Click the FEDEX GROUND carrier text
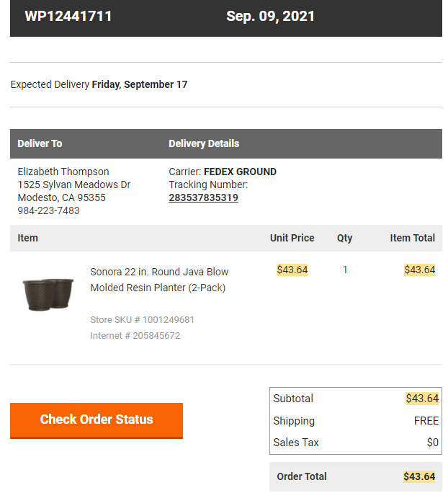The width and height of the screenshot is (448, 493). click(240, 172)
